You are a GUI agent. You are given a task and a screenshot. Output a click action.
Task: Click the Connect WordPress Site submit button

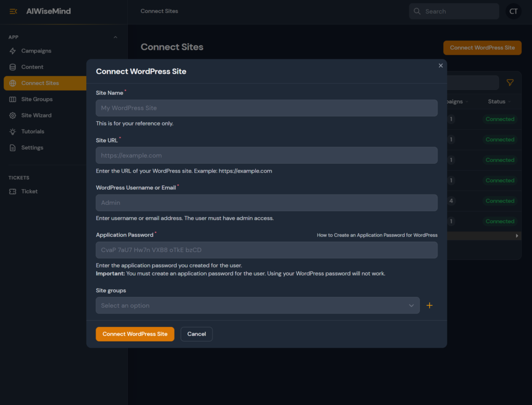click(135, 334)
